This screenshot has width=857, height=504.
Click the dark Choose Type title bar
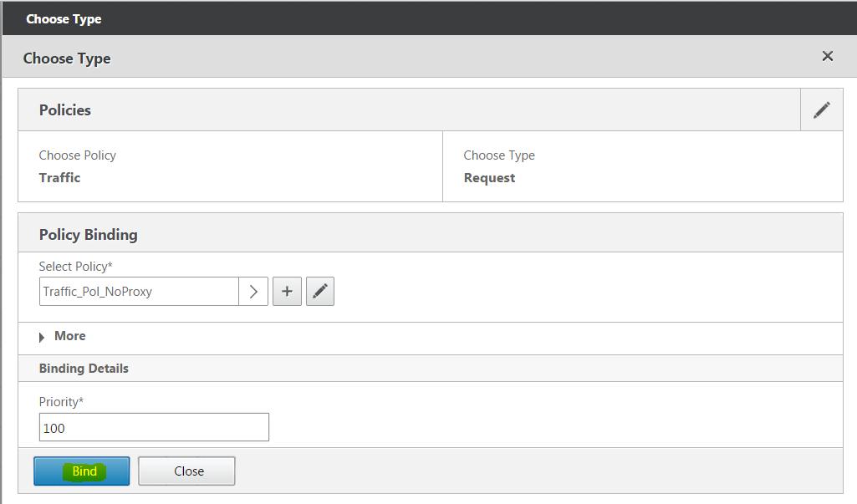pos(64,18)
